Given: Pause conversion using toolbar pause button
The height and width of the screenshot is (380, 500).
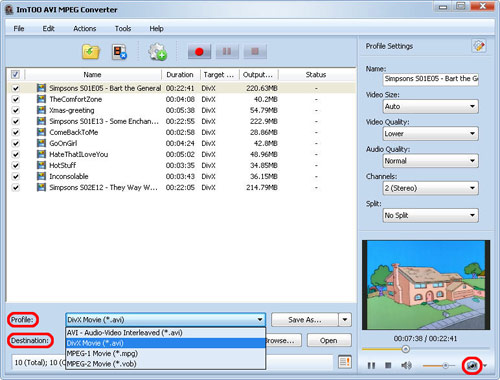Looking at the screenshot, I should 227,52.
